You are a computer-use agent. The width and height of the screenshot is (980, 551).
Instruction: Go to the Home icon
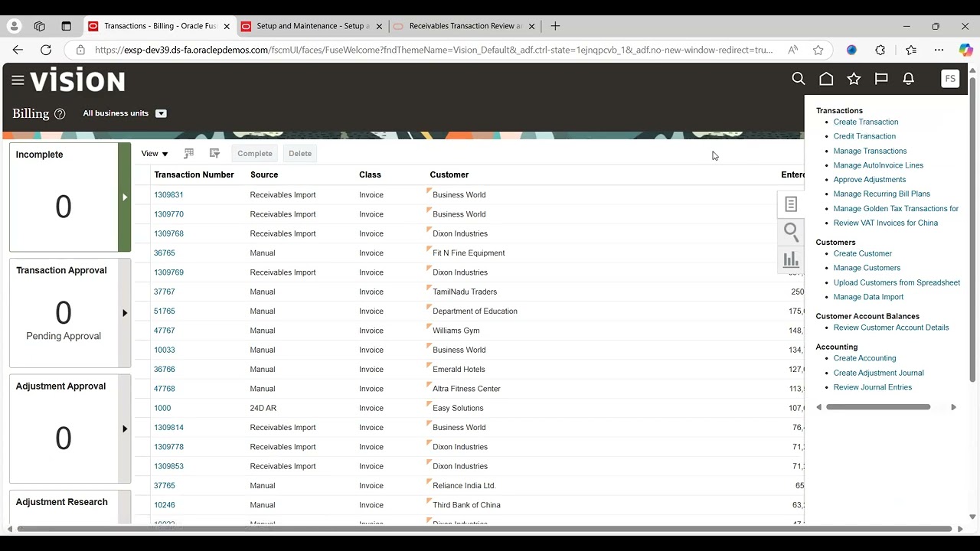click(826, 79)
